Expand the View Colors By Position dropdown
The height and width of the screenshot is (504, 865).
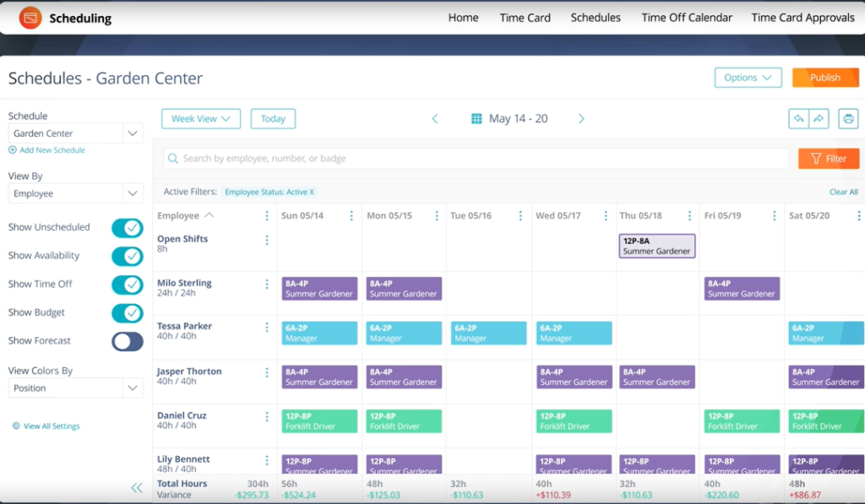(76, 388)
